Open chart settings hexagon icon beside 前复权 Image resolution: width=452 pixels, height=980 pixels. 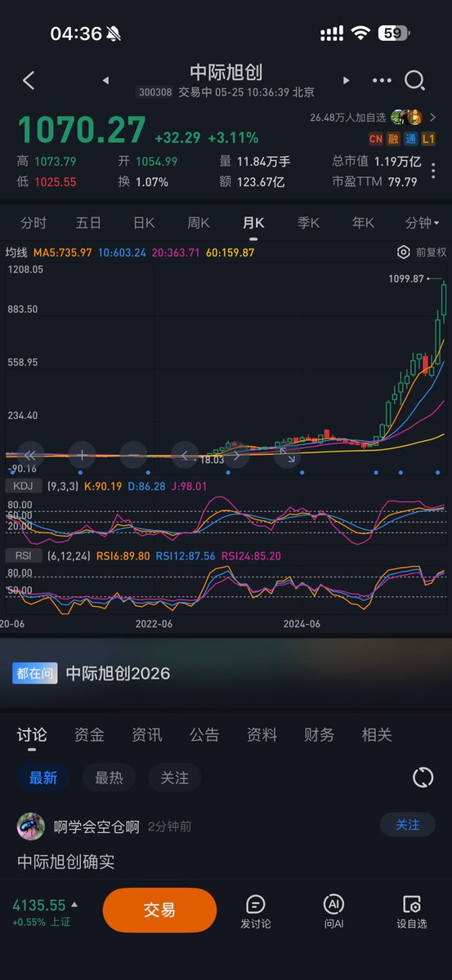coord(403,252)
